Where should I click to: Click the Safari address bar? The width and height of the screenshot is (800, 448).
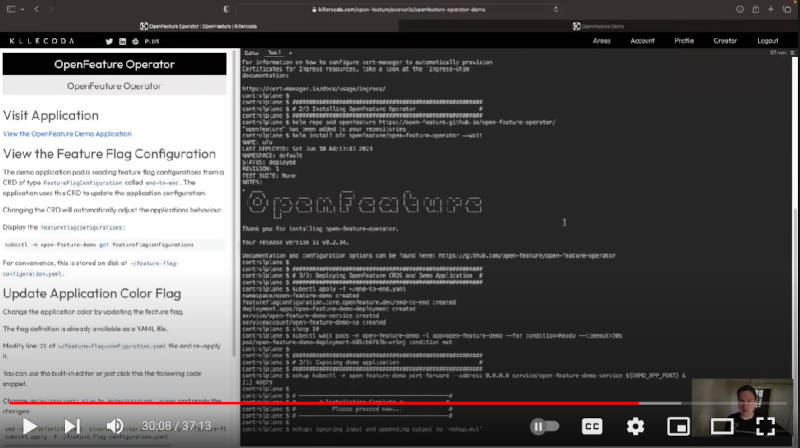398,9
